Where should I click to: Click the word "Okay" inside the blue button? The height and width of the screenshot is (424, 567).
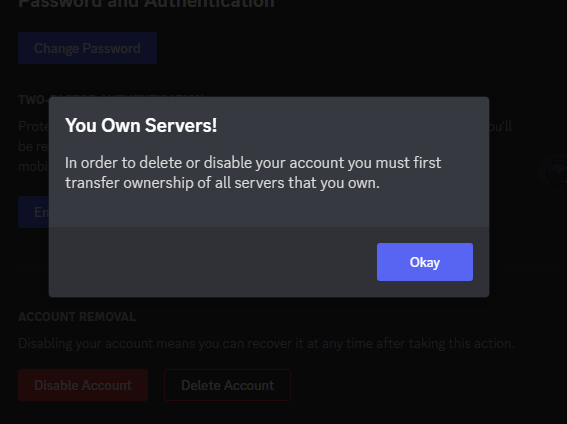[x=425, y=262]
